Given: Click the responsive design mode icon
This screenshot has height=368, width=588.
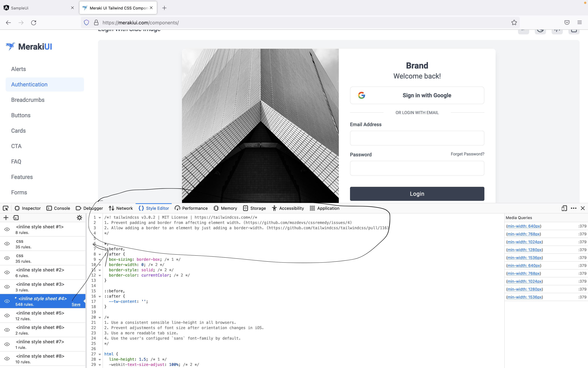Looking at the screenshot, I should tap(564, 208).
